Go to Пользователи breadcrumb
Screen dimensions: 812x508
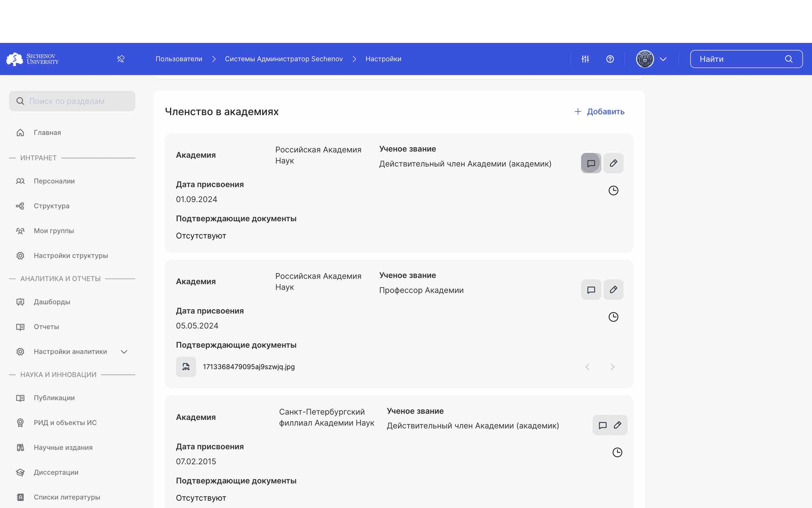click(x=179, y=59)
